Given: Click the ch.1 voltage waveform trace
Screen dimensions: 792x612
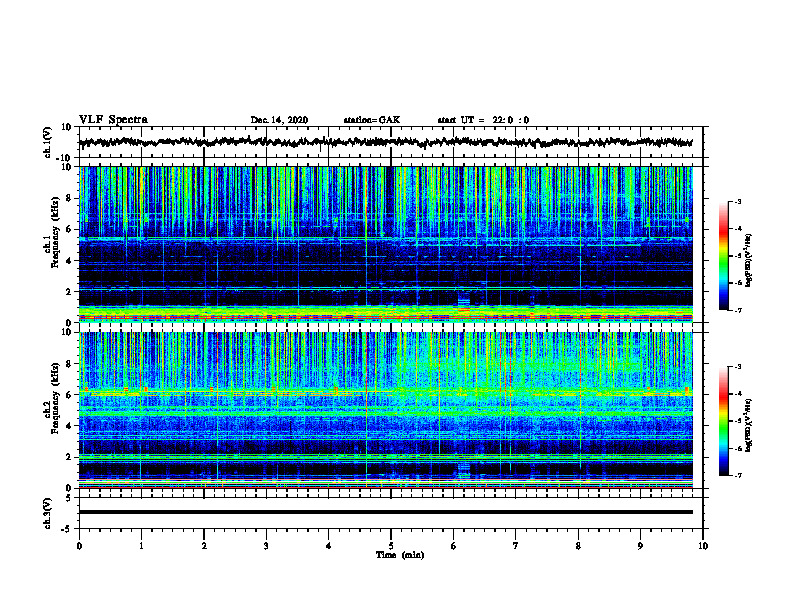Looking at the screenshot, I should 385,142.
